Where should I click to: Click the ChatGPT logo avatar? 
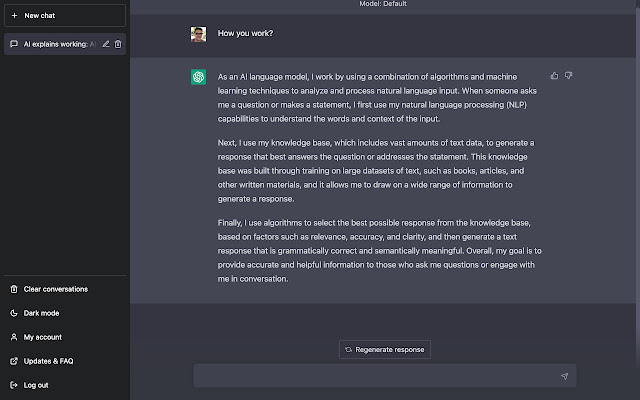tap(198, 77)
